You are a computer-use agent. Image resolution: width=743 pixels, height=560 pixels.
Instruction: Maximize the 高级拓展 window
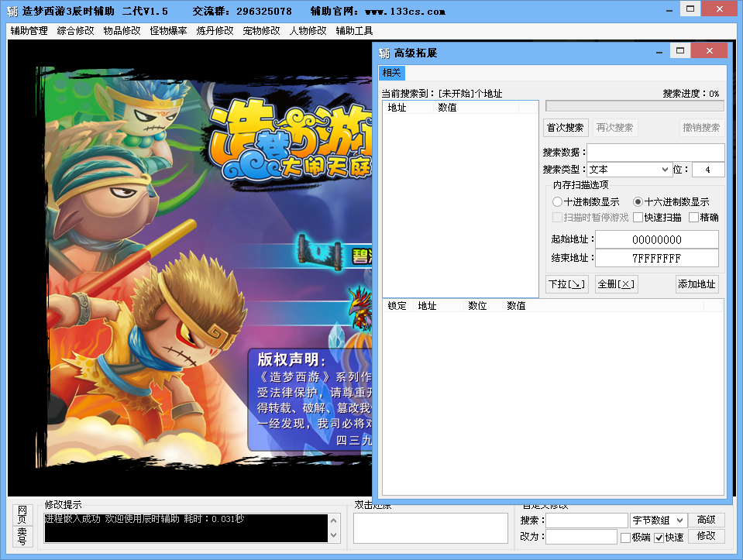pyautogui.click(x=680, y=50)
